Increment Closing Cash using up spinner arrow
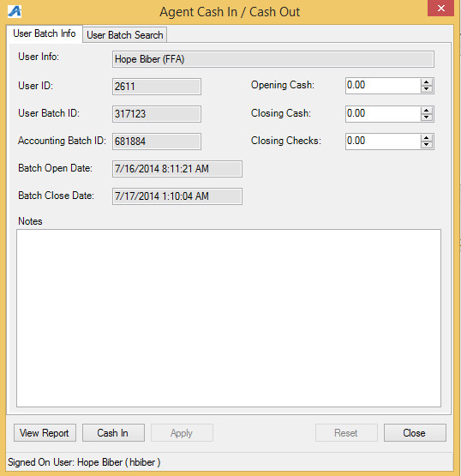 [x=427, y=110]
